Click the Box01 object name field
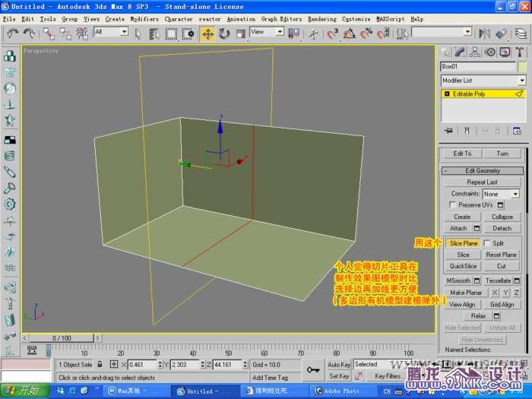This screenshot has height=399, width=532. 478,67
